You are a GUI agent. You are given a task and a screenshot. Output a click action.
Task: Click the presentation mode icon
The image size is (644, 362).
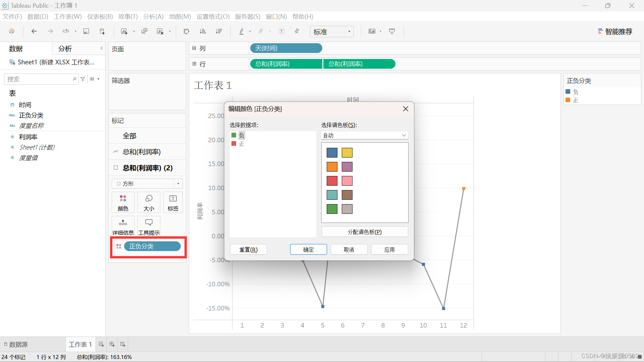pos(392,31)
